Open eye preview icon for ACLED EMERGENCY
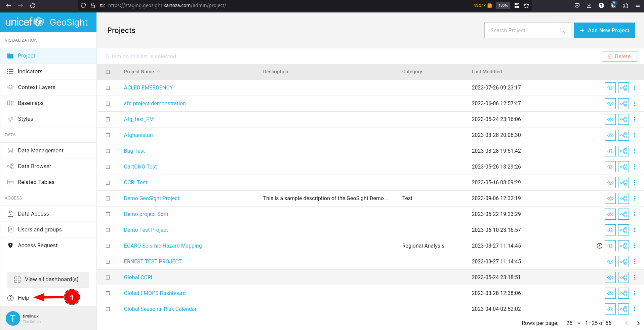 pos(610,88)
